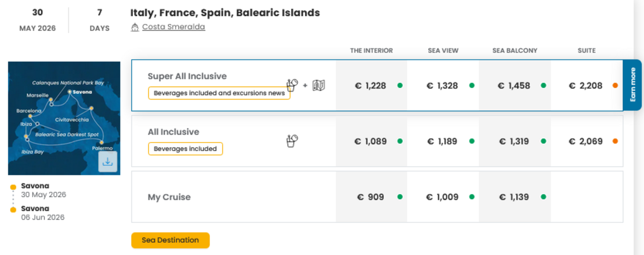Pick the All Inclusive Suite price € 2,069

coord(586,141)
